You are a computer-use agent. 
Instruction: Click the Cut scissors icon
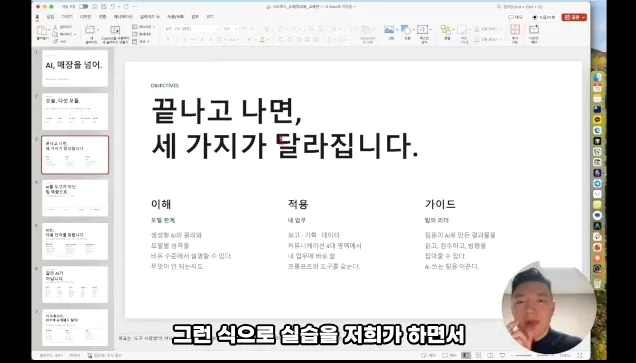(x=56, y=27)
